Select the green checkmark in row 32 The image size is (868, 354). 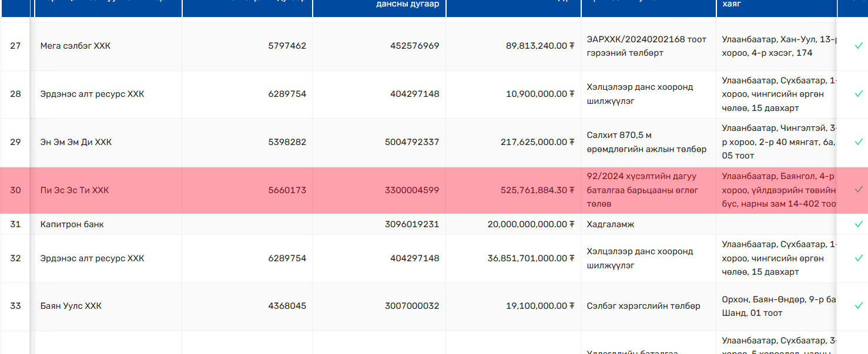coord(859,258)
